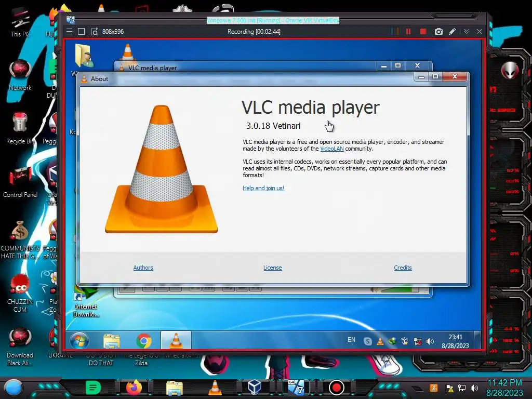Viewport: 532px width, 399px height.
Task: Open the green chat app in host taskbar
Action: 94,388
